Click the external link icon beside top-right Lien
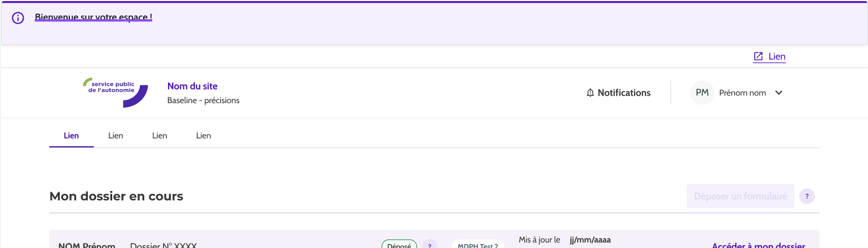 point(758,56)
